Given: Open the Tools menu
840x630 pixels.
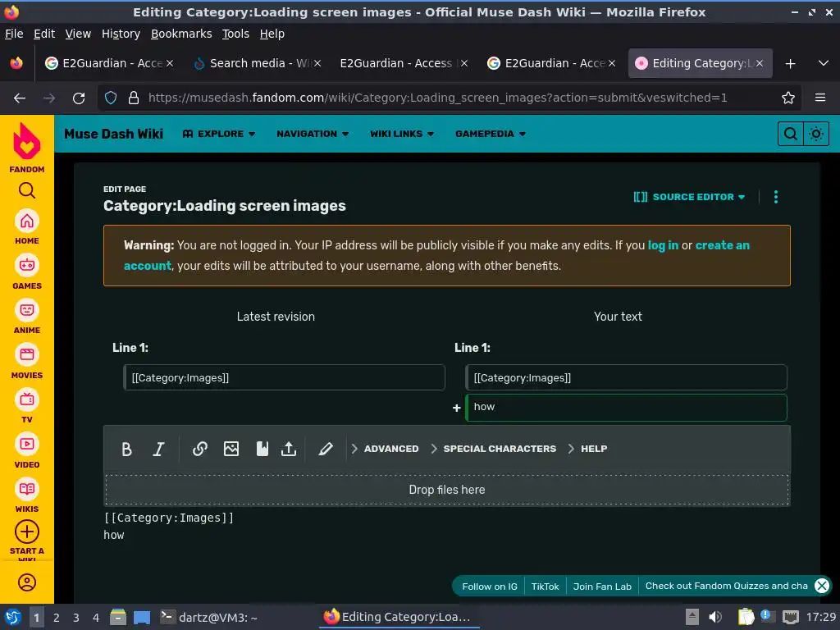Looking at the screenshot, I should [x=235, y=34].
